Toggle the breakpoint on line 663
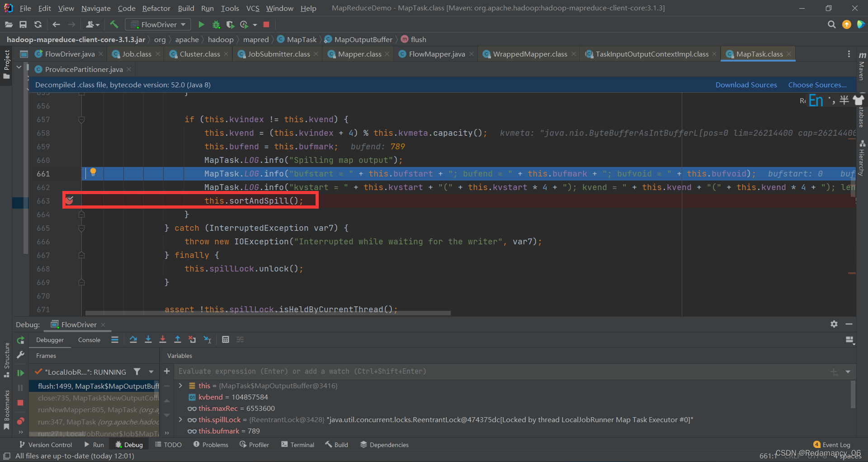Screen dimensions: 868x462 click(x=70, y=200)
